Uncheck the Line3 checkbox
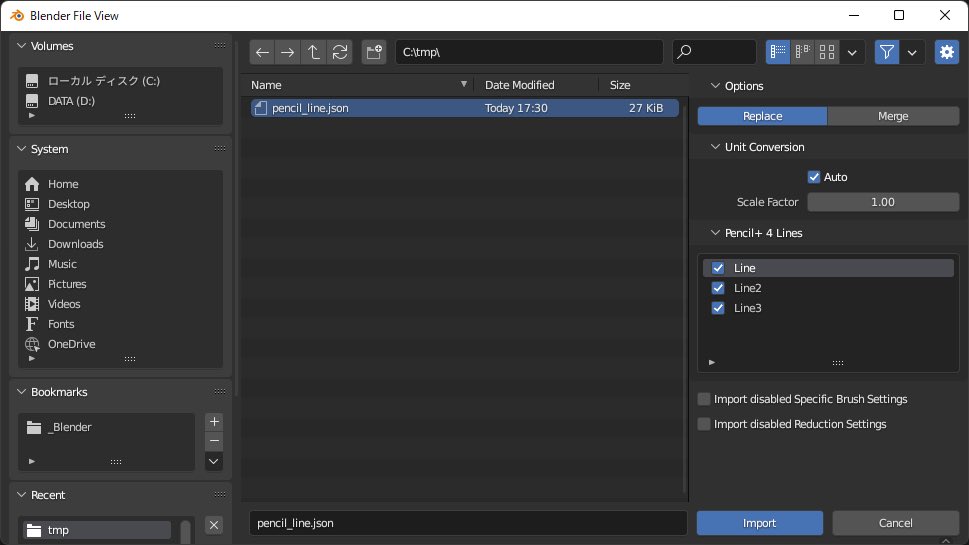The image size is (969, 545). pos(718,308)
